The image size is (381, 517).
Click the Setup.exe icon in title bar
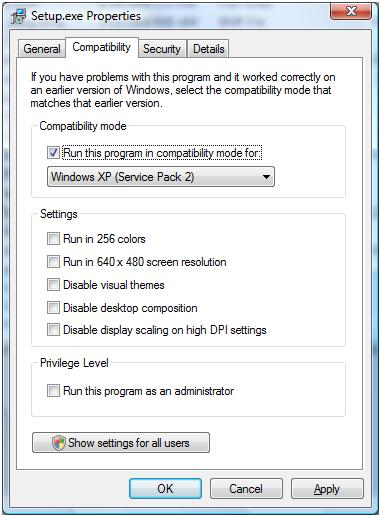pyautogui.click(x=18, y=17)
